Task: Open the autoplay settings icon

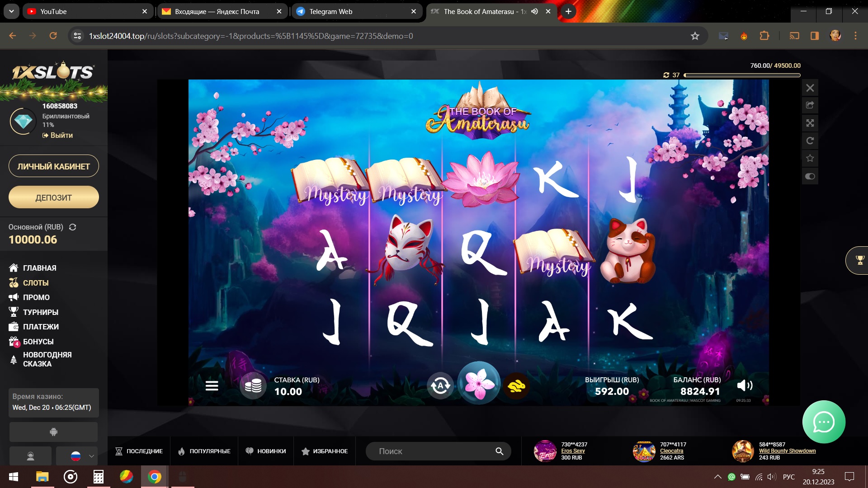Action: click(x=440, y=386)
